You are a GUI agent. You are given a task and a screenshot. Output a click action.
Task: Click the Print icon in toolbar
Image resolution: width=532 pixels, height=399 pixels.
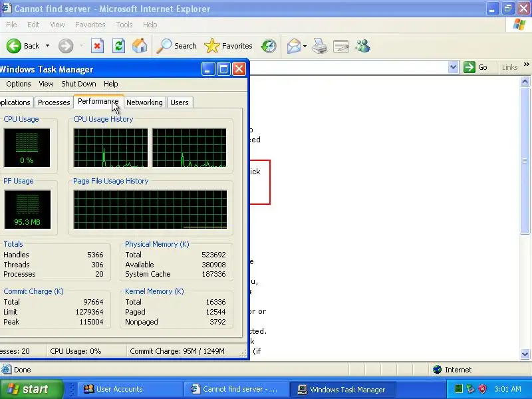[x=320, y=46]
